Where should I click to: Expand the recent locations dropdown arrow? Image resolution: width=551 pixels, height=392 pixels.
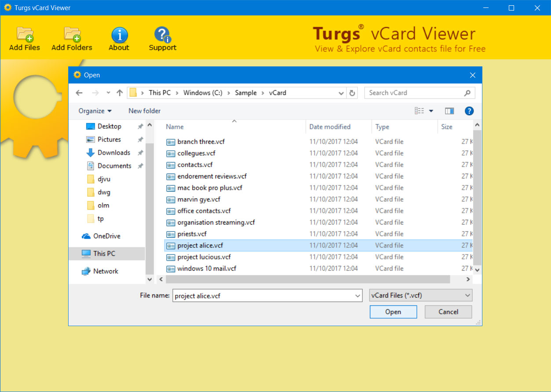point(108,93)
